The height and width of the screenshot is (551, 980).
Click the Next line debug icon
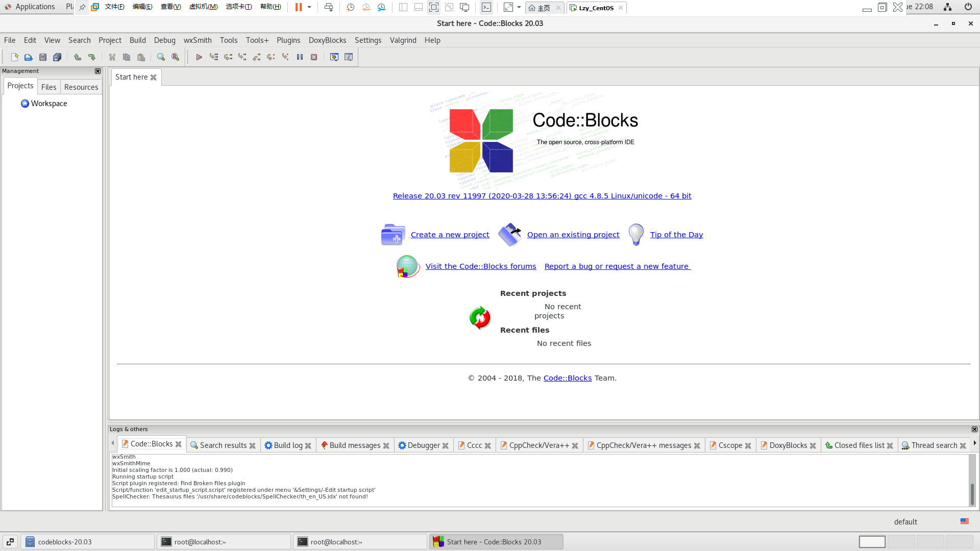point(228,57)
